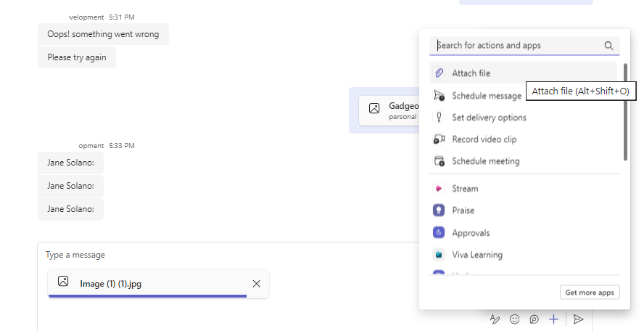Open the Viva Learning app entry
644x331 pixels.
tap(524, 255)
